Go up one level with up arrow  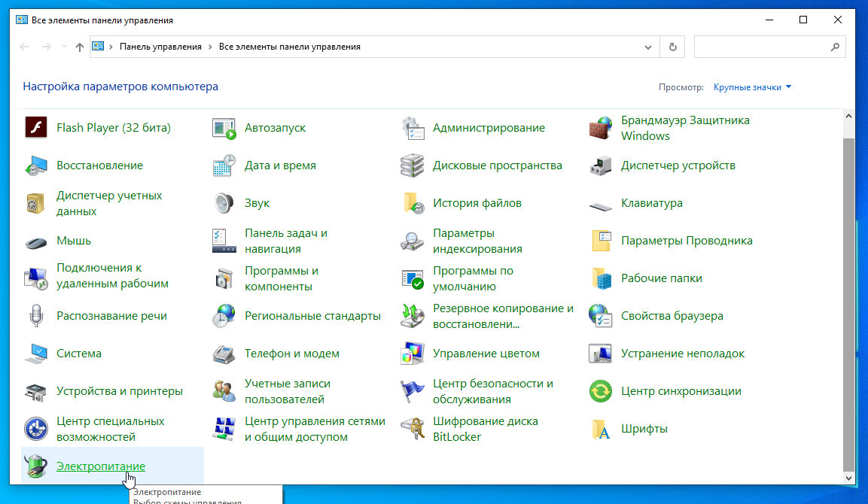pyautogui.click(x=80, y=47)
